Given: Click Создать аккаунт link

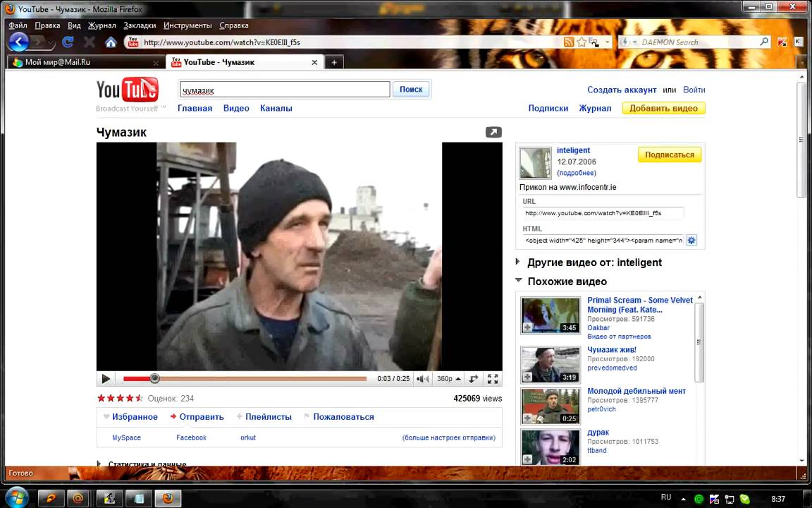Looking at the screenshot, I should point(622,90).
